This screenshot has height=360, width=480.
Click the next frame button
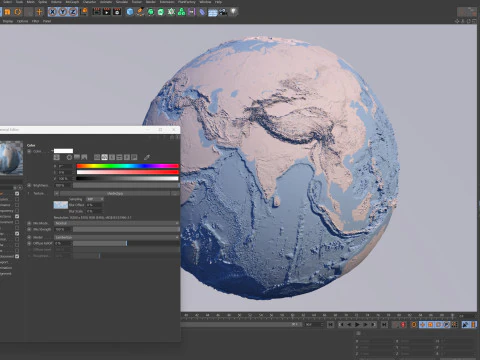coord(365,324)
